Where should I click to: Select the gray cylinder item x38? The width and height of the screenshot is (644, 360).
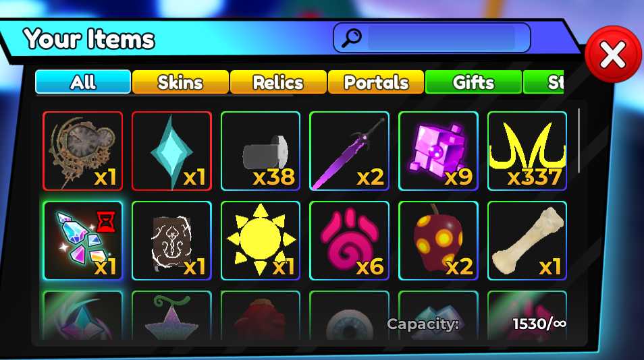(261, 151)
